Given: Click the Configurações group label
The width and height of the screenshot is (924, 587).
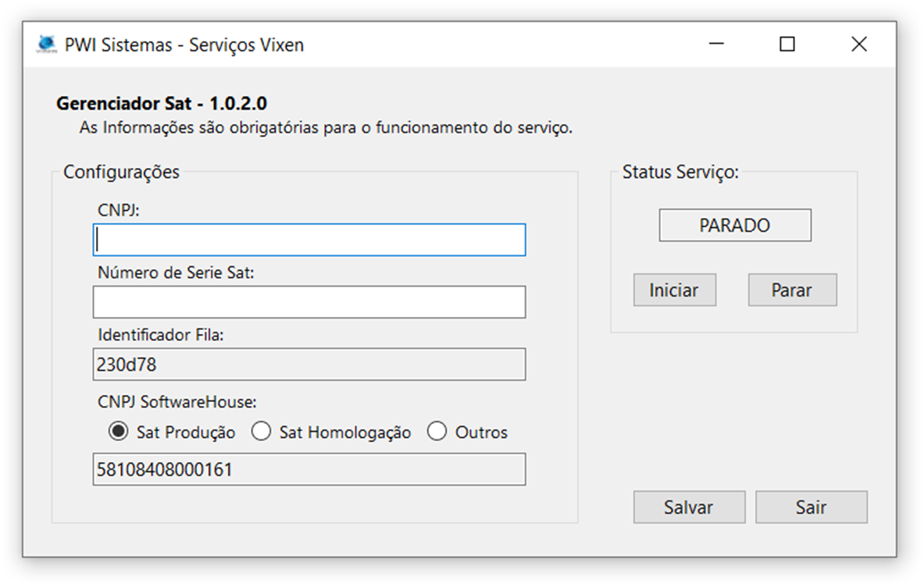Looking at the screenshot, I should coord(121,172).
